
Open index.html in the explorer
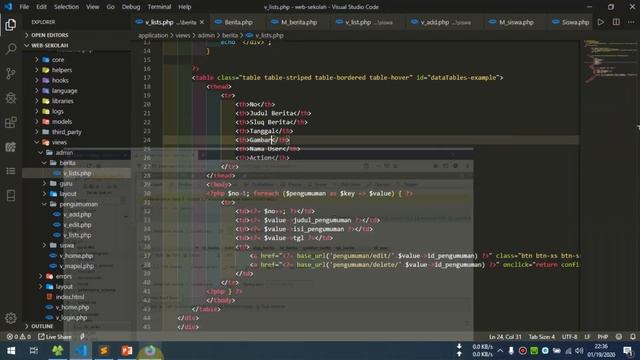click(70, 297)
